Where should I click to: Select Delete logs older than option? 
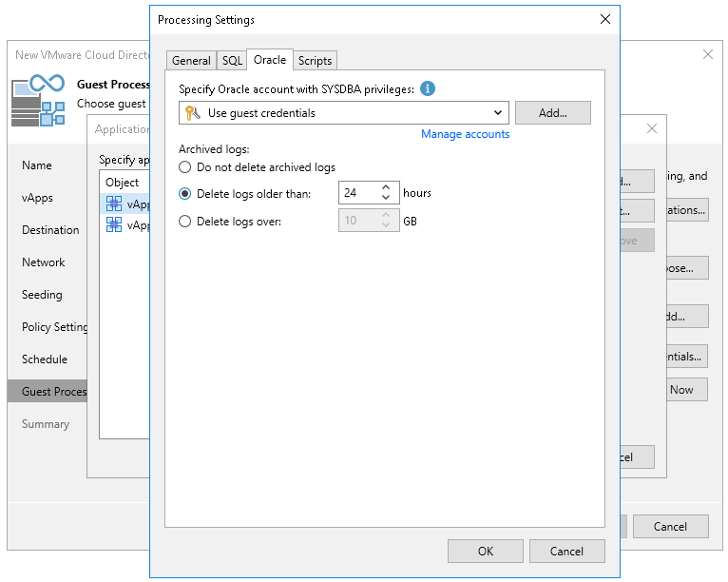click(184, 194)
